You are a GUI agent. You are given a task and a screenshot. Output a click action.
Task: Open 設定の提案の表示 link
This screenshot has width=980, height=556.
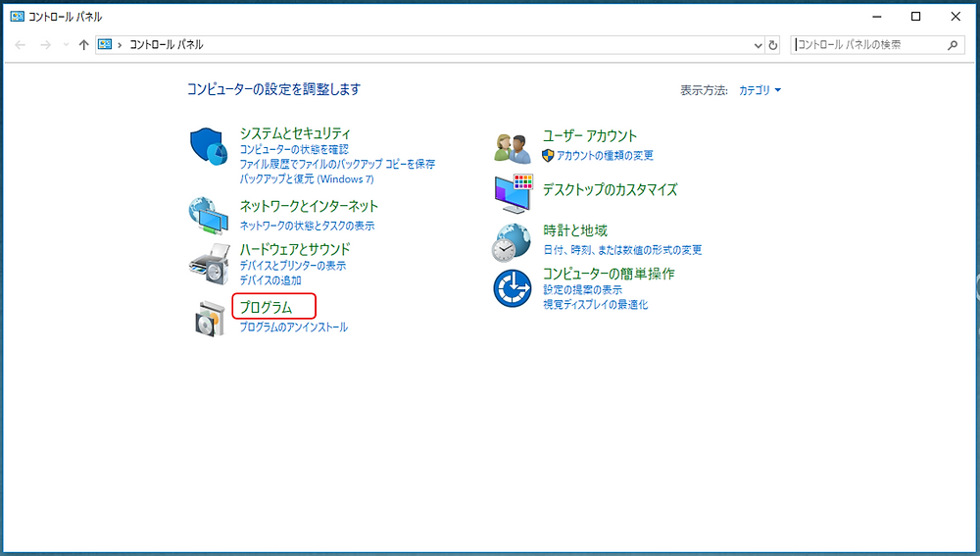tap(582, 289)
